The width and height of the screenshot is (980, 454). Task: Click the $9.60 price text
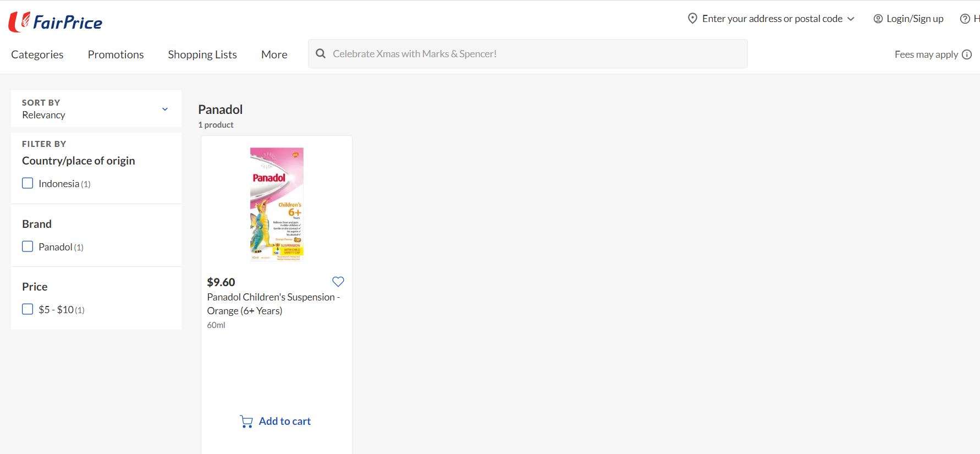click(x=221, y=282)
